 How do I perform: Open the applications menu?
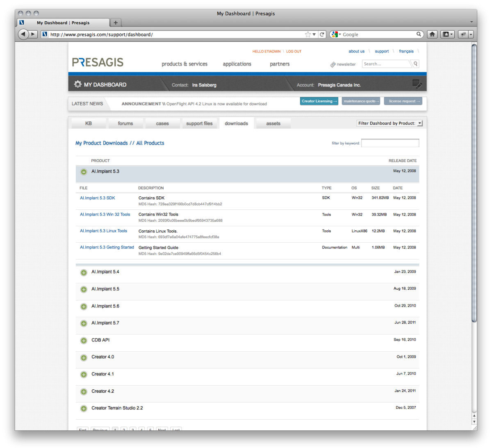[x=237, y=64]
